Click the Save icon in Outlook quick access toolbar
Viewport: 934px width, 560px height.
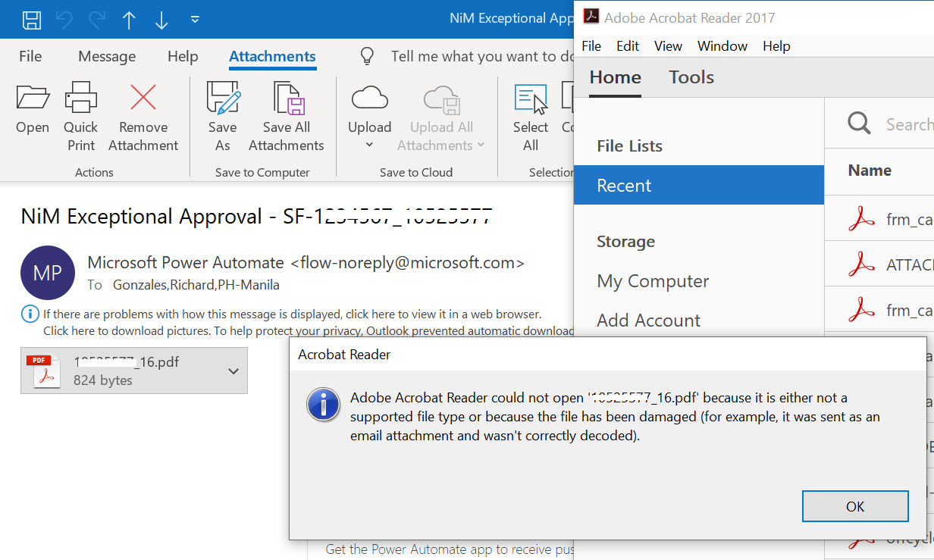coord(30,19)
